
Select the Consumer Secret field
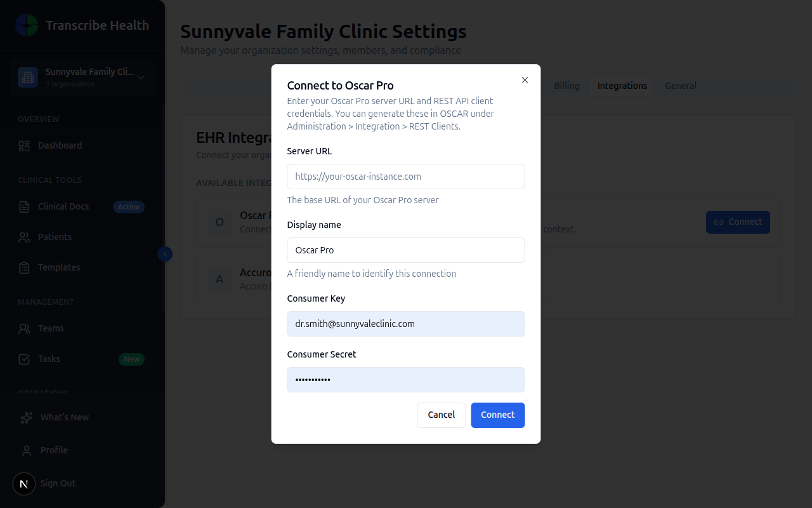(405, 379)
